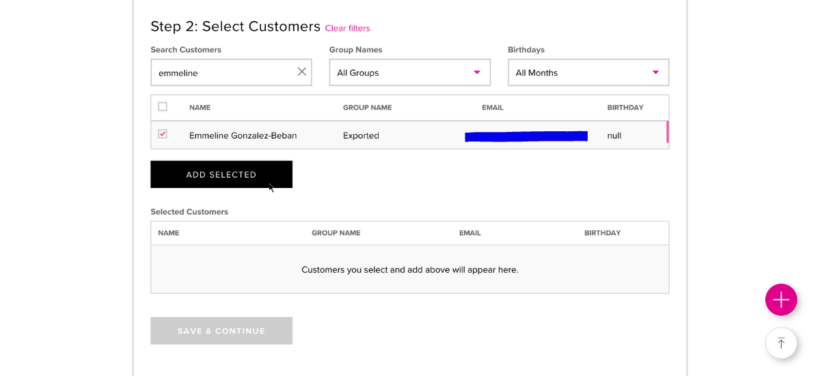820x376 pixels.
Task: Click the EMAIL header in Selected Customers table
Action: click(470, 233)
